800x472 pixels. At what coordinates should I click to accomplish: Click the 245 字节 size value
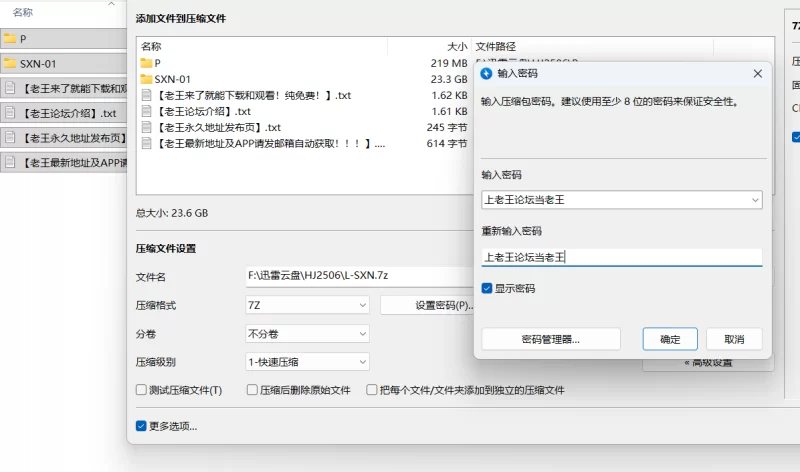[447, 128]
